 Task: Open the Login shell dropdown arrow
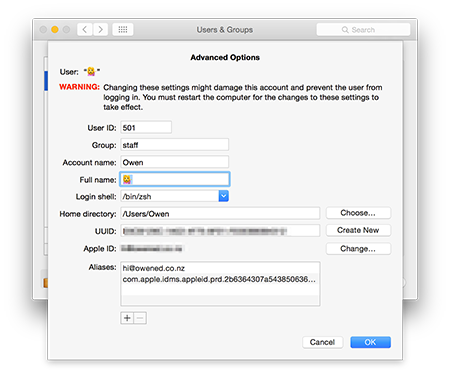coord(224,196)
